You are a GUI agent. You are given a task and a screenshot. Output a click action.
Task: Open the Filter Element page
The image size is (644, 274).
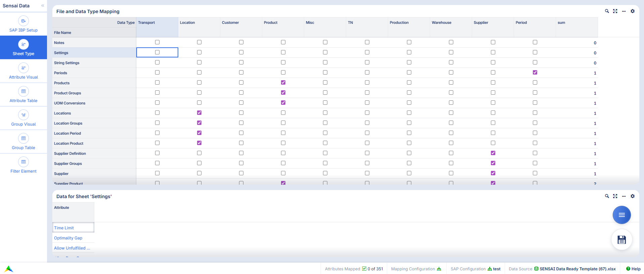point(24,165)
